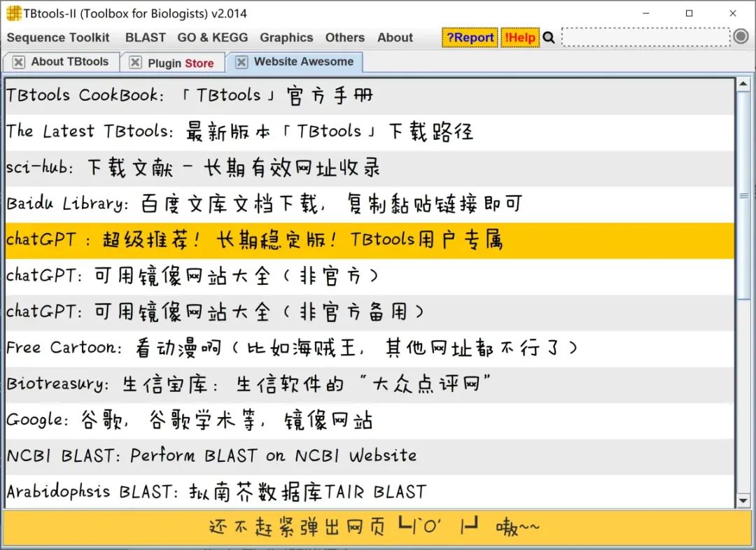The image size is (756, 550).
Task: Click the round gray button beside search box
Action: [741, 36]
